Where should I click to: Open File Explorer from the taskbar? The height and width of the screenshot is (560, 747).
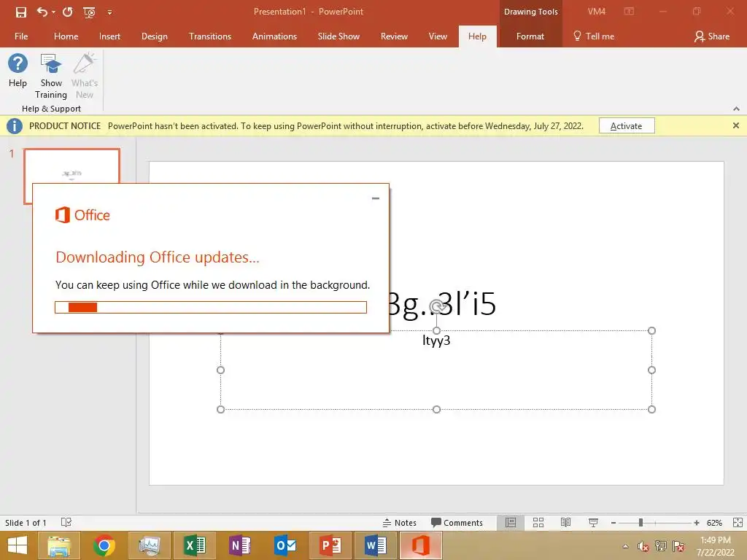59,545
